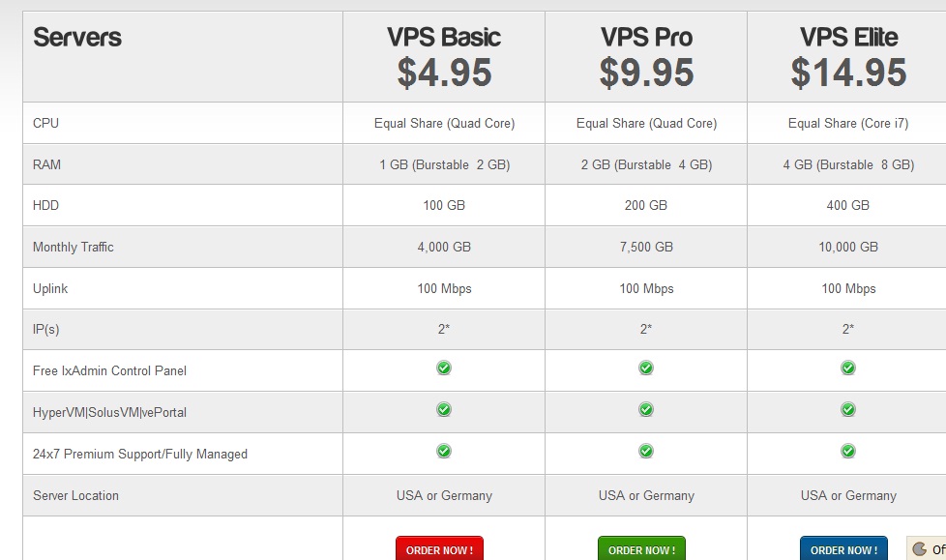
Task: Click the Servers table heading
Action: 77,38
